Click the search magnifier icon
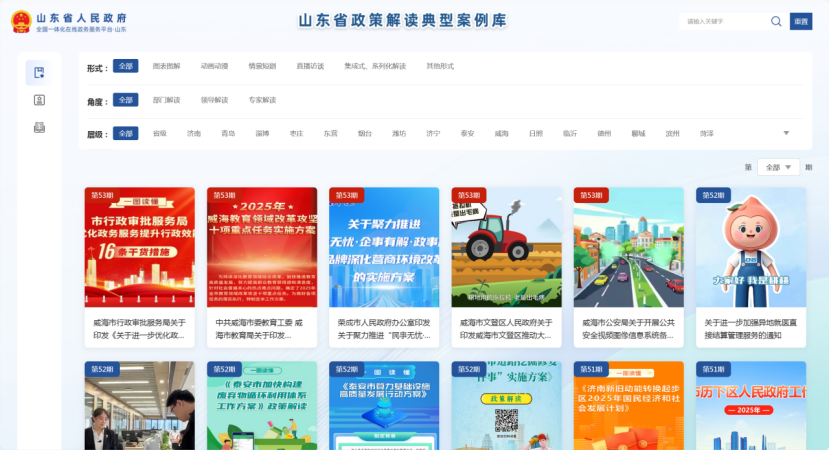This screenshot has width=829, height=450. point(776,21)
